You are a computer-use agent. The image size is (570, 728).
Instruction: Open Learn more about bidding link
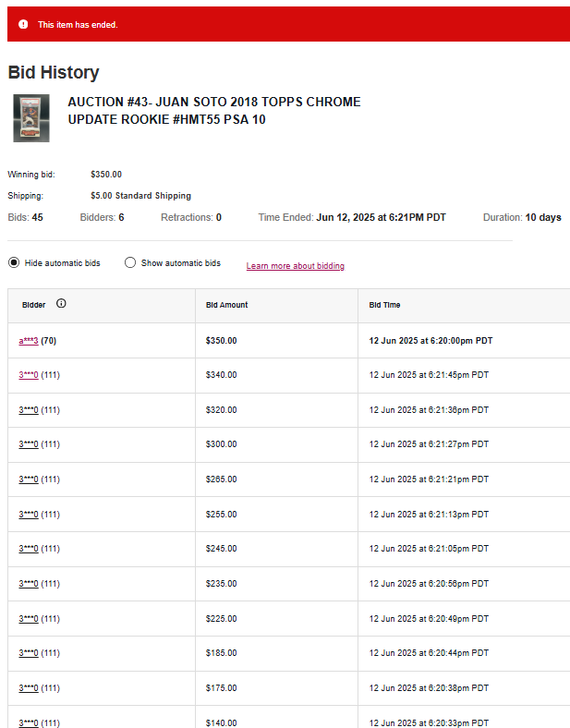(296, 265)
